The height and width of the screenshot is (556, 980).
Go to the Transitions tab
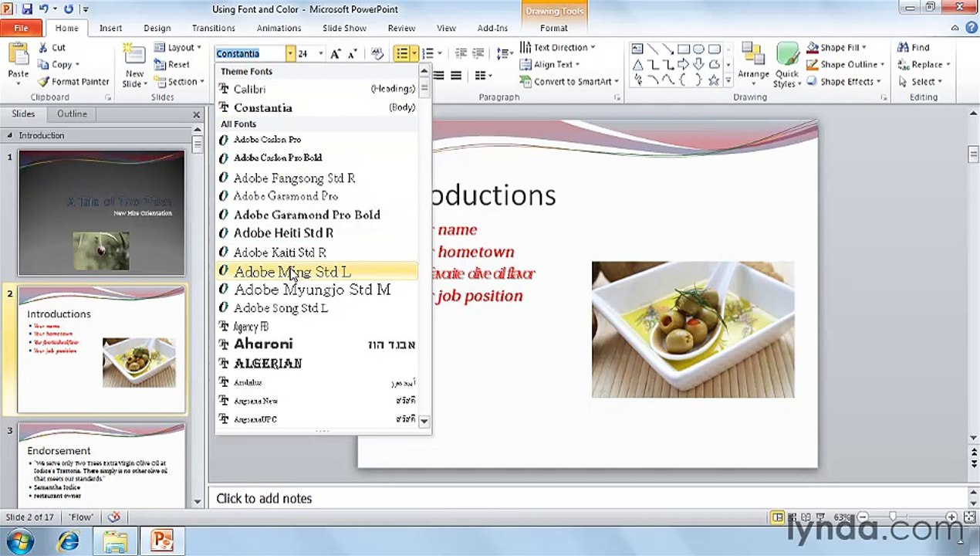(x=213, y=28)
